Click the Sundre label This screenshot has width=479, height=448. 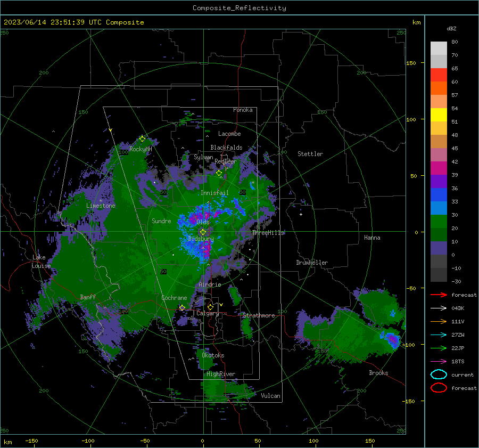(161, 221)
